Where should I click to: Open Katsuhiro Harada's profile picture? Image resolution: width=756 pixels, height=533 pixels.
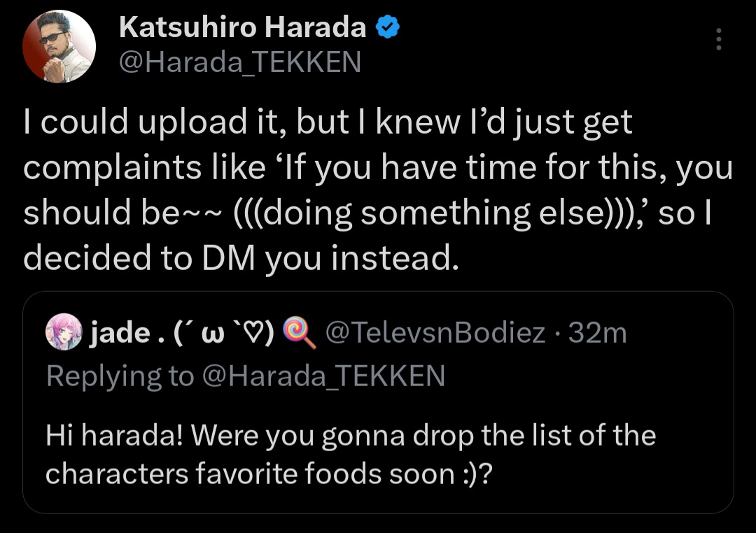59,47
